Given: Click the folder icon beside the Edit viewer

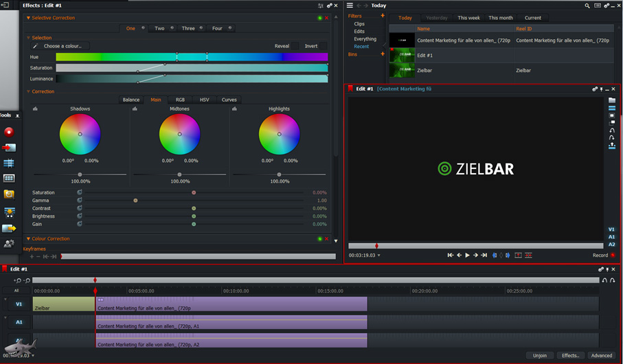Looking at the screenshot, I should (x=612, y=100).
